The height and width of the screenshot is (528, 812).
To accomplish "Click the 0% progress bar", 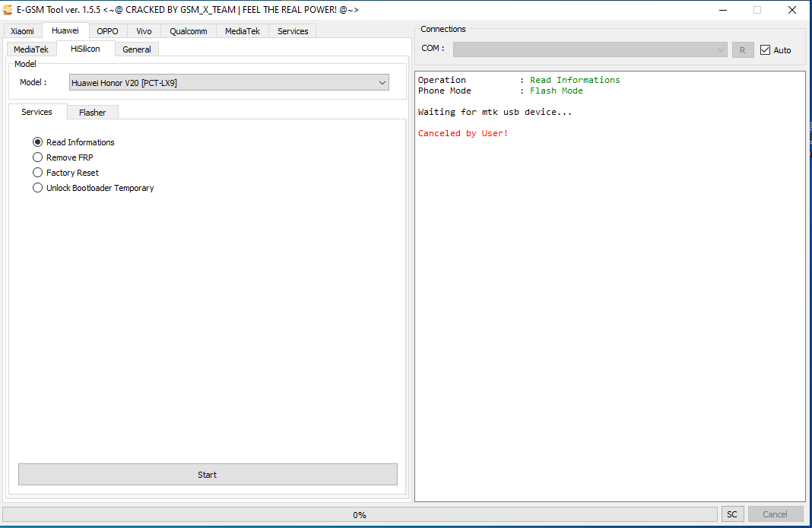I will [x=359, y=514].
